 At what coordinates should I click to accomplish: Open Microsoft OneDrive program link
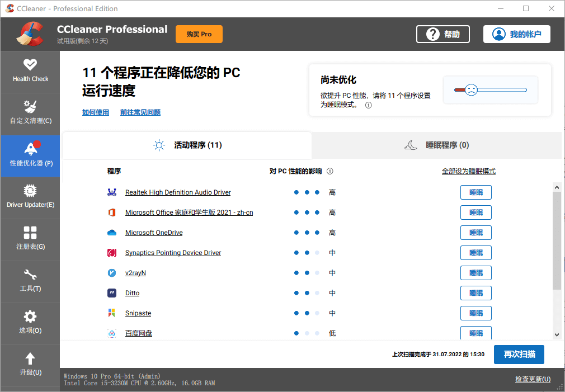pyautogui.click(x=154, y=233)
